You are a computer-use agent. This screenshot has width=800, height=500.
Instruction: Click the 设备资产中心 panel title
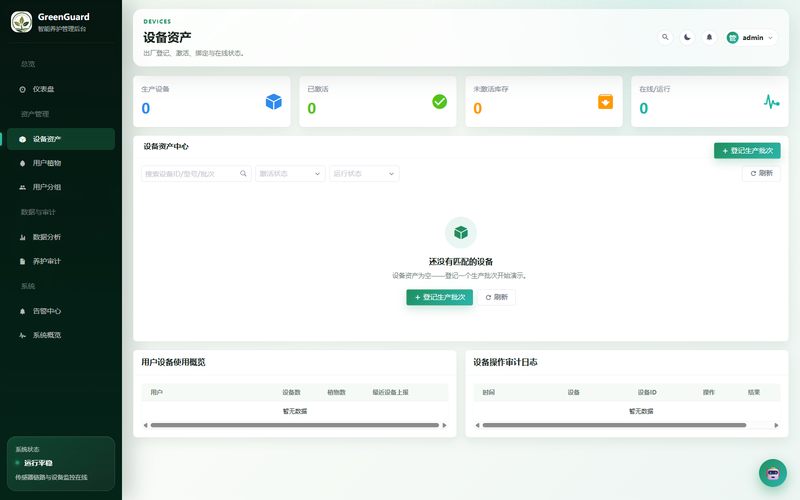166,146
